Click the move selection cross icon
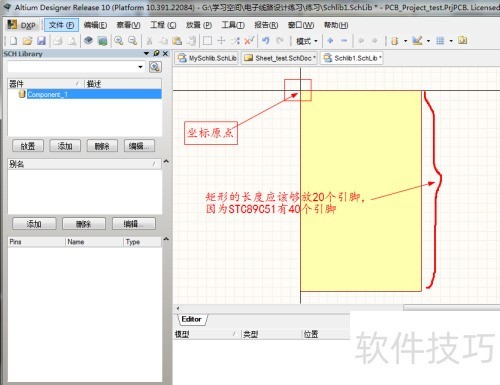Viewport: 500px width, 385px height. click(221, 41)
